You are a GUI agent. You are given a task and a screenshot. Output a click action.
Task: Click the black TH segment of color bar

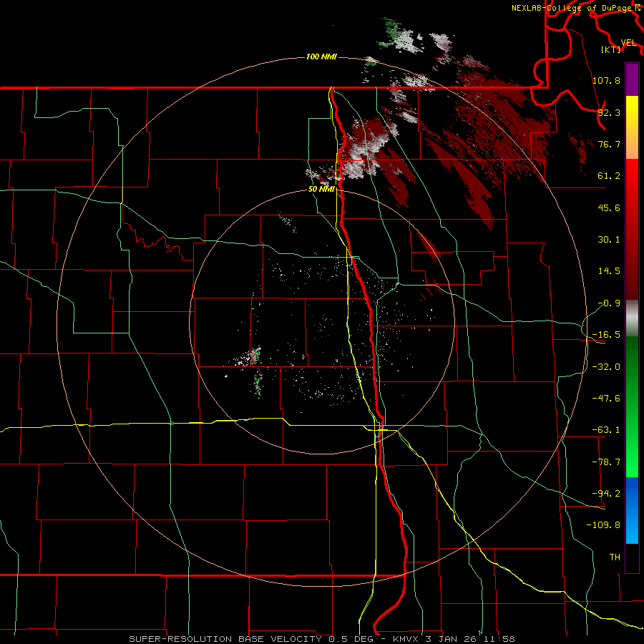pyautogui.click(x=632, y=557)
